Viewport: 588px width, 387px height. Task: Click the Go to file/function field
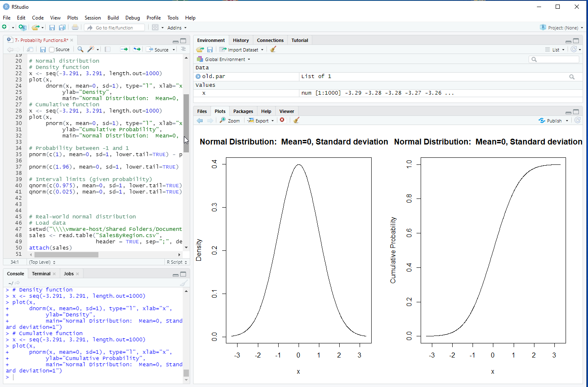coord(115,28)
